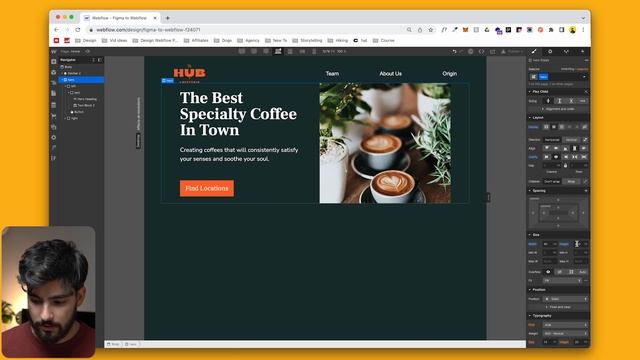
Task: Reload the browser page
Action: coord(78,30)
